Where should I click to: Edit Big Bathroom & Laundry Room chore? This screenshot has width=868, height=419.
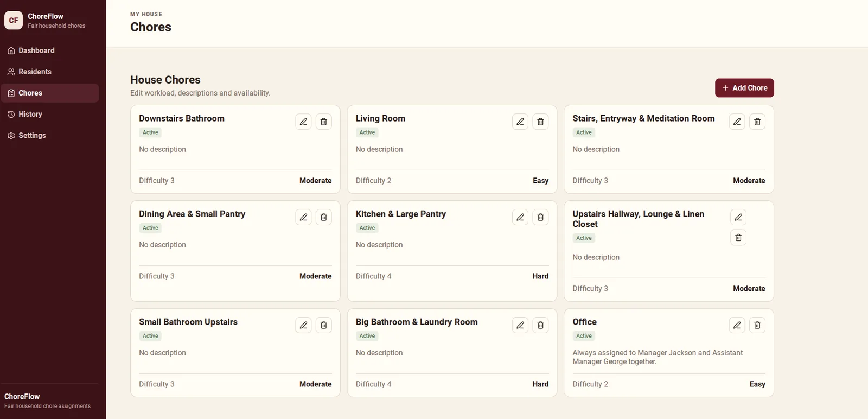pyautogui.click(x=520, y=325)
